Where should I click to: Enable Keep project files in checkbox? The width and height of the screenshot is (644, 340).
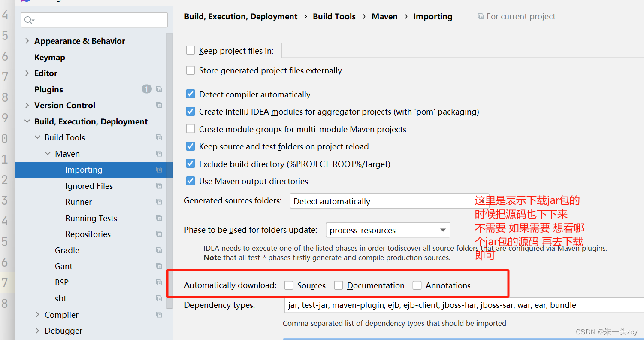(x=190, y=50)
